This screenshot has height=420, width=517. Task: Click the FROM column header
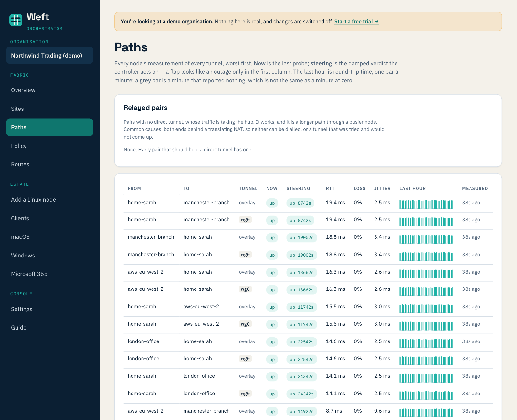pyautogui.click(x=134, y=188)
